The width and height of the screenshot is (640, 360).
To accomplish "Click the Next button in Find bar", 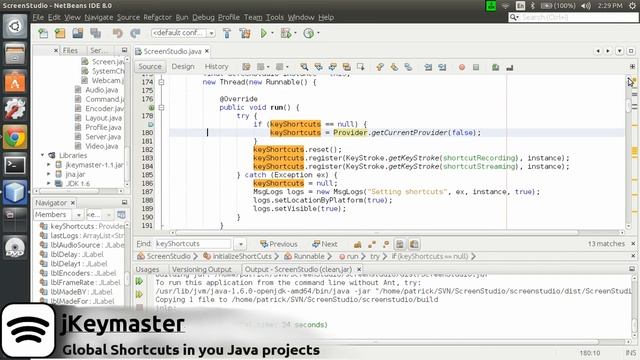I will [324, 244].
